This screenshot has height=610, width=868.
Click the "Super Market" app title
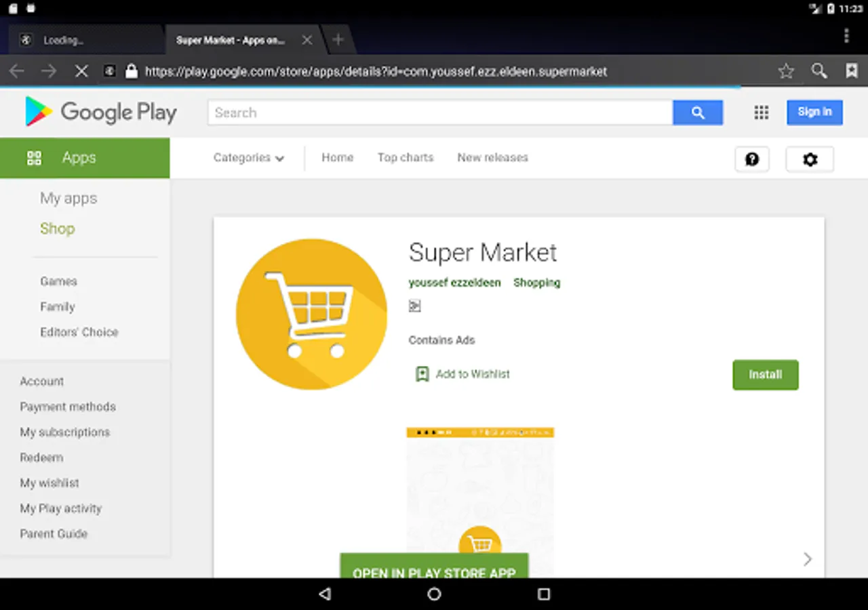[483, 253]
